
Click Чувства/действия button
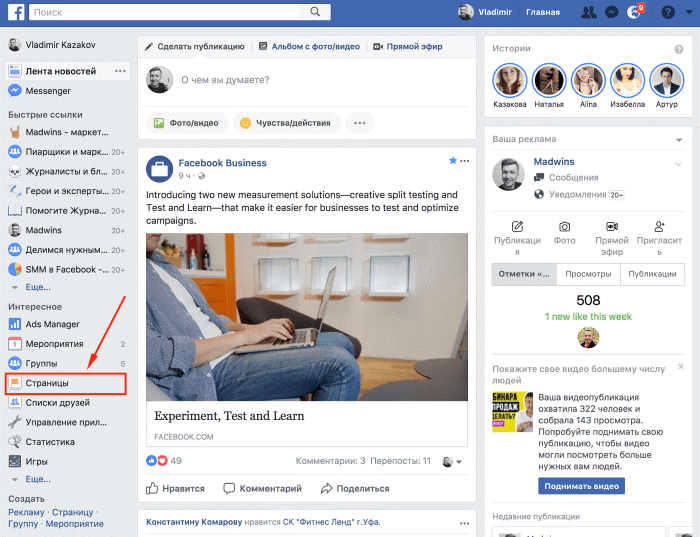pyautogui.click(x=286, y=123)
